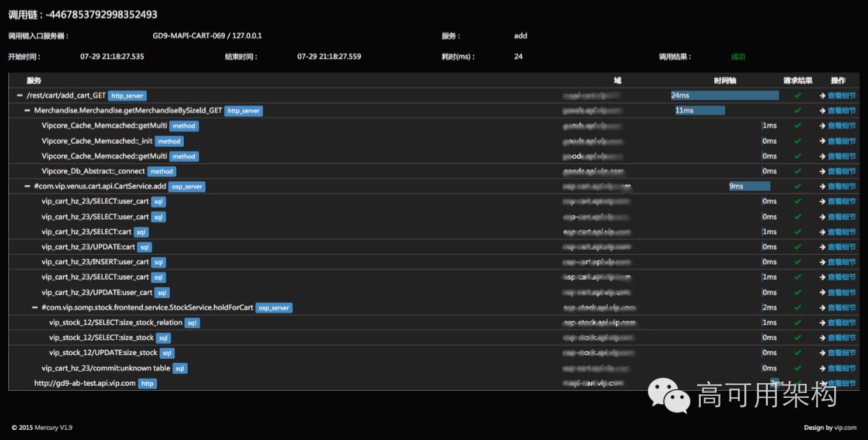Click the sql tag beside commit:unknown table
Image resolution: width=868 pixels, height=440 pixels.
tap(180, 368)
